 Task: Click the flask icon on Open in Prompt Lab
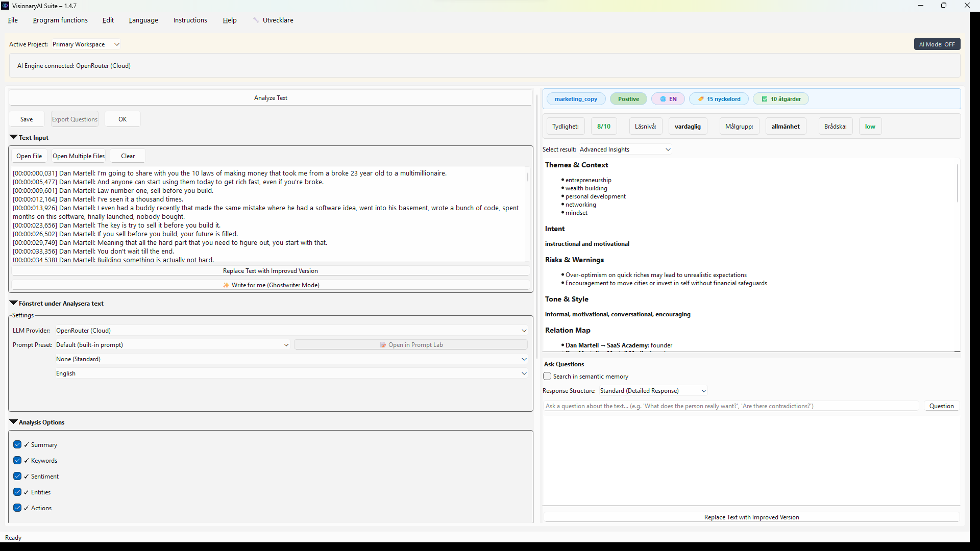383,345
